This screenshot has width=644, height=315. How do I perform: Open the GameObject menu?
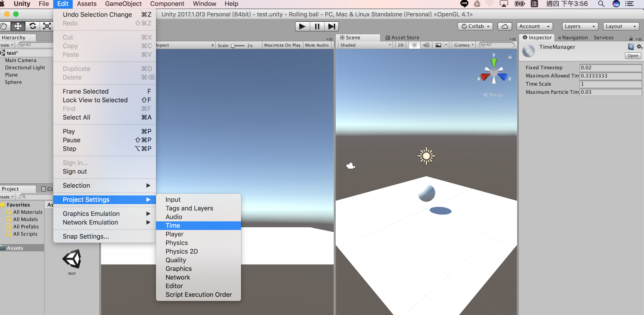123,4
